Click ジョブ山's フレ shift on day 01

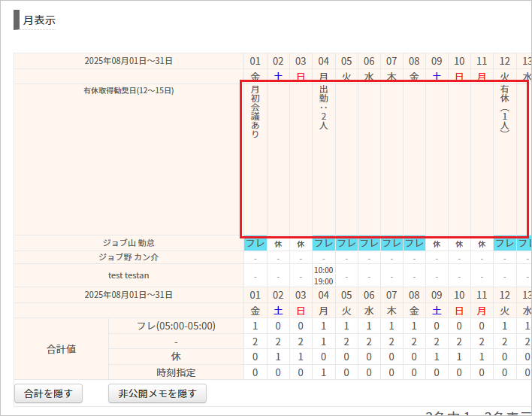pos(255,244)
